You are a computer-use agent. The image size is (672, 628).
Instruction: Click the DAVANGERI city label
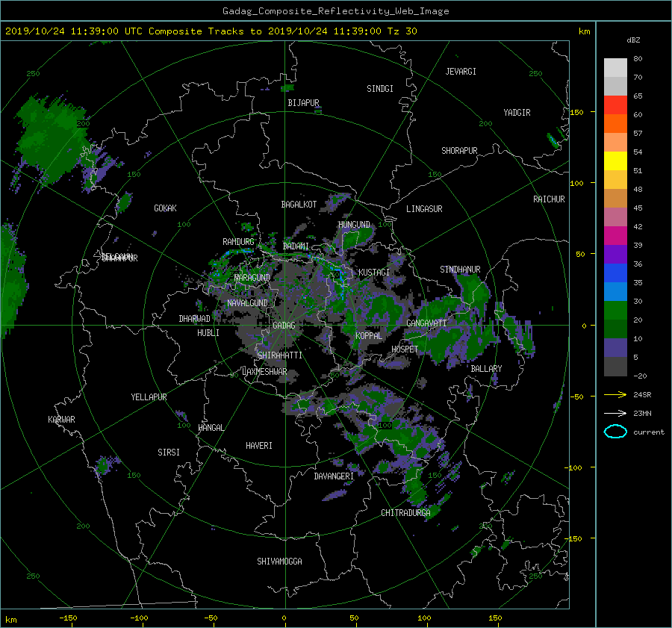(334, 476)
